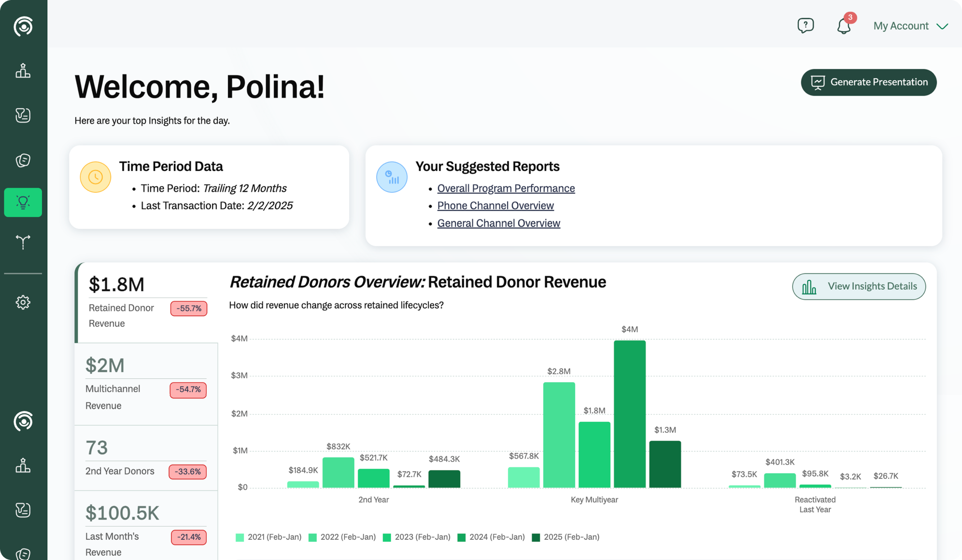Click the settings gear in sidebar
This screenshot has height=560, width=962.
[x=23, y=302]
